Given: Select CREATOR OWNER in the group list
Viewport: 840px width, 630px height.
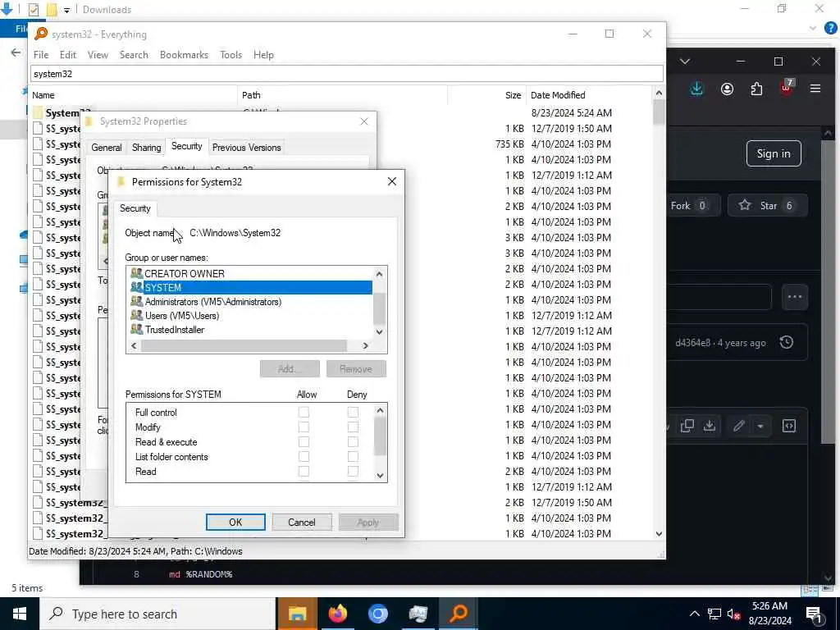Looking at the screenshot, I should coord(251,274).
